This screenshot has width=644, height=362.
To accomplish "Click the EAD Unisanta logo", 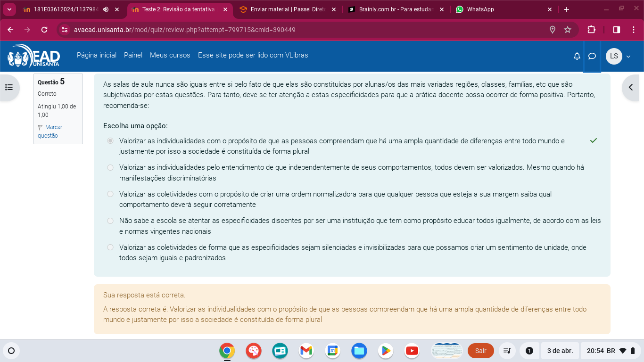I will [x=34, y=56].
